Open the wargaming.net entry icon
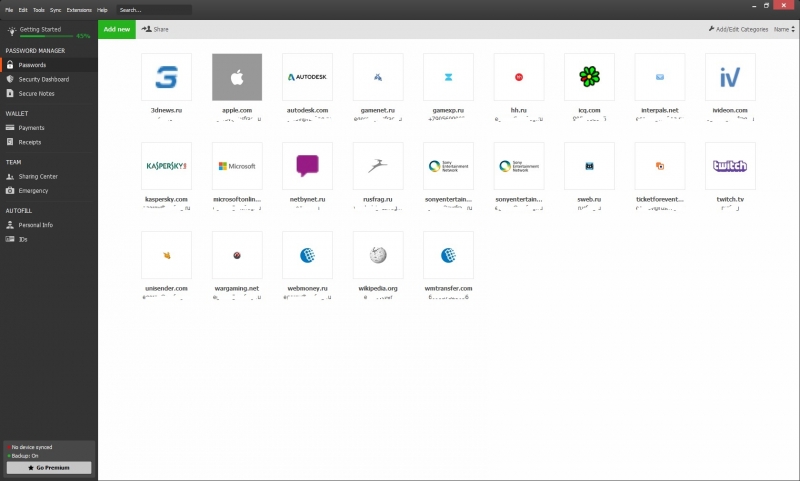 pyautogui.click(x=237, y=255)
